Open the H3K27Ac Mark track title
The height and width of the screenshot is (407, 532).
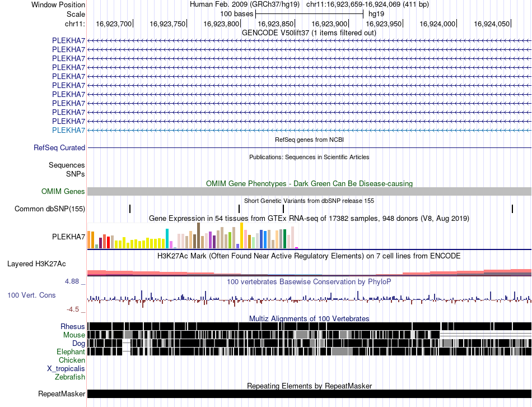(x=309, y=256)
